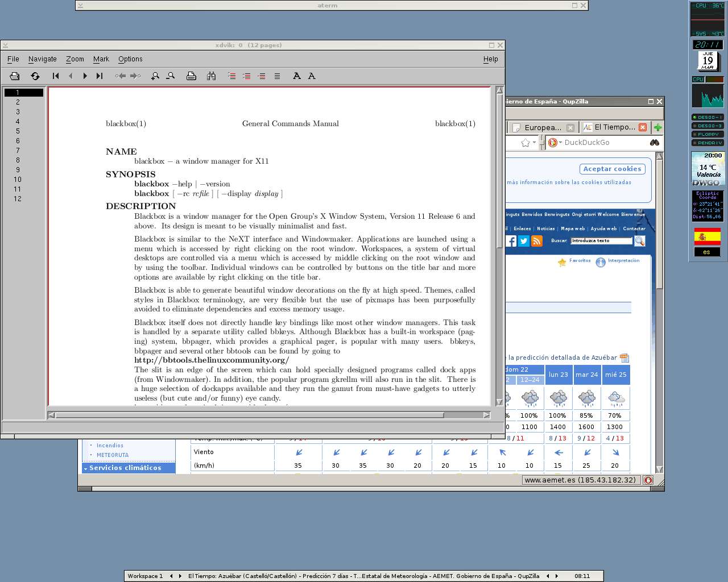This screenshot has width=728, height=582.
Task: Click the previous workspace arrow in Blackbox toolbar
Action: click(171, 576)
